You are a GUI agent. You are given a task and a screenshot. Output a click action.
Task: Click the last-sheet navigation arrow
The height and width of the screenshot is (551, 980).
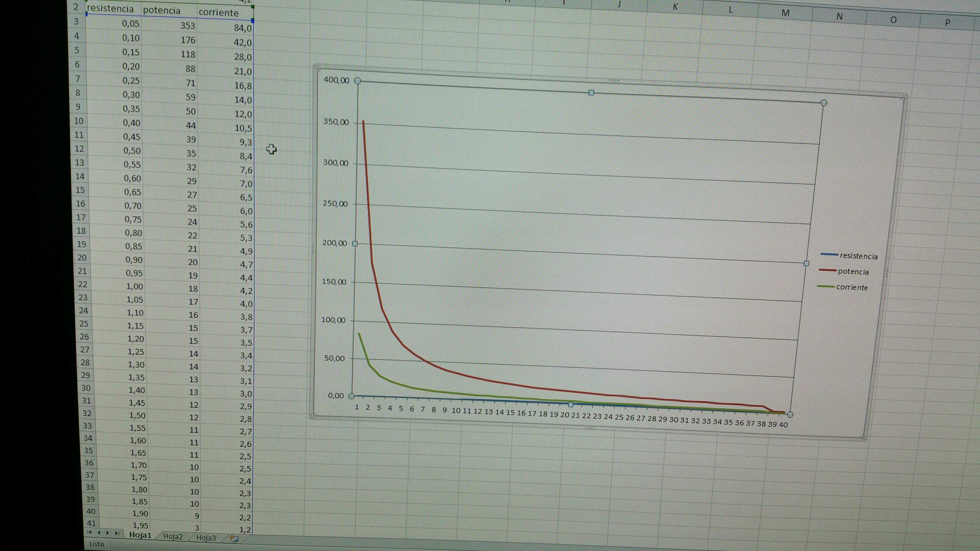[x=117, y=533]
